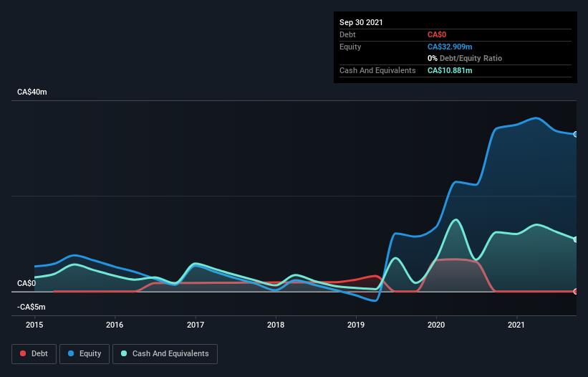Click Cash And Equivalents label in tooltip
588x377 pixels.
[377, 70]
